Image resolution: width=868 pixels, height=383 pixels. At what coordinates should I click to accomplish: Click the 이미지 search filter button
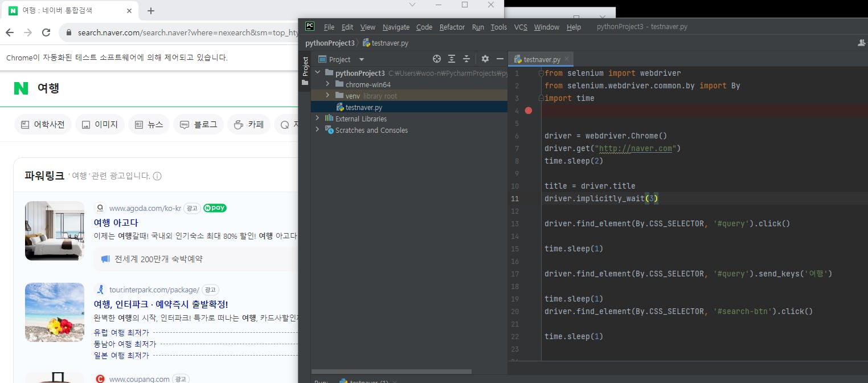[x=100, y=124]
